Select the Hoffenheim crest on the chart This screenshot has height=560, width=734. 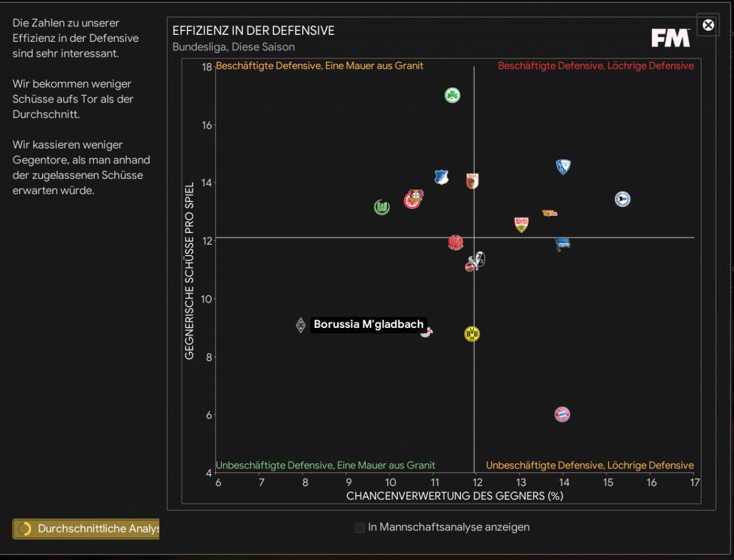441,177
